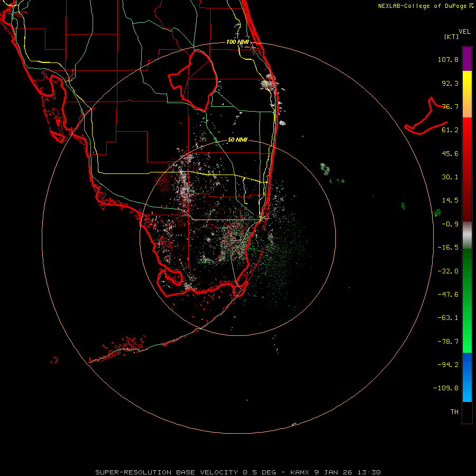Click the NEXLAB-College of DuPage label
This screenshot has height=476, width=476.
tap(425, 6)
